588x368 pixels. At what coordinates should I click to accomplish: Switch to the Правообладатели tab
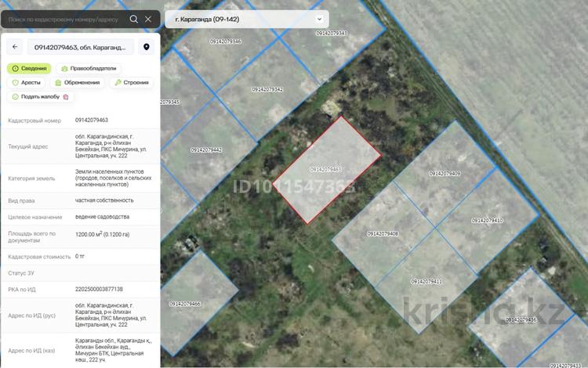click(x=89, y=68)
